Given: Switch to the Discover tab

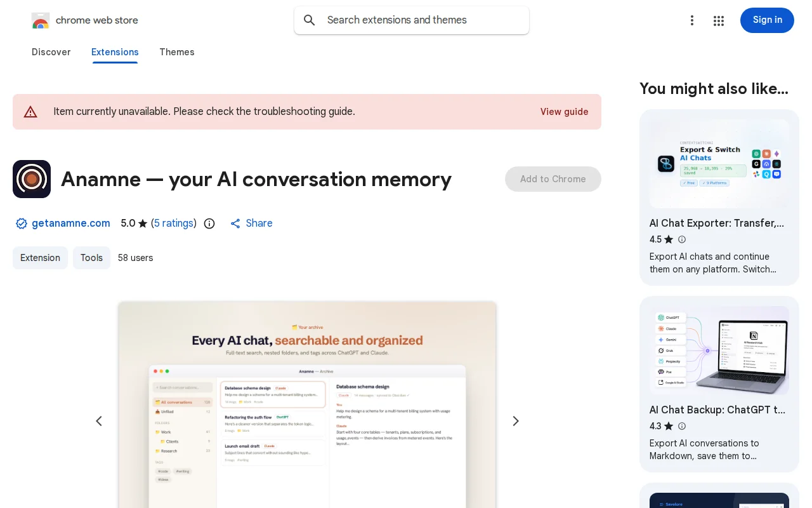Looking at the screenshot, I should click(x=51, y=52).
